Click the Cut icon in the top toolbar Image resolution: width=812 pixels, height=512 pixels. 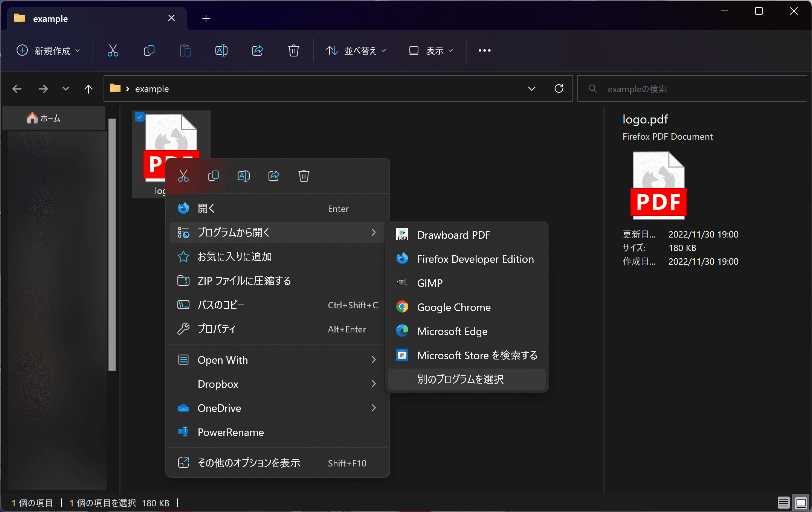click(113, 50)
